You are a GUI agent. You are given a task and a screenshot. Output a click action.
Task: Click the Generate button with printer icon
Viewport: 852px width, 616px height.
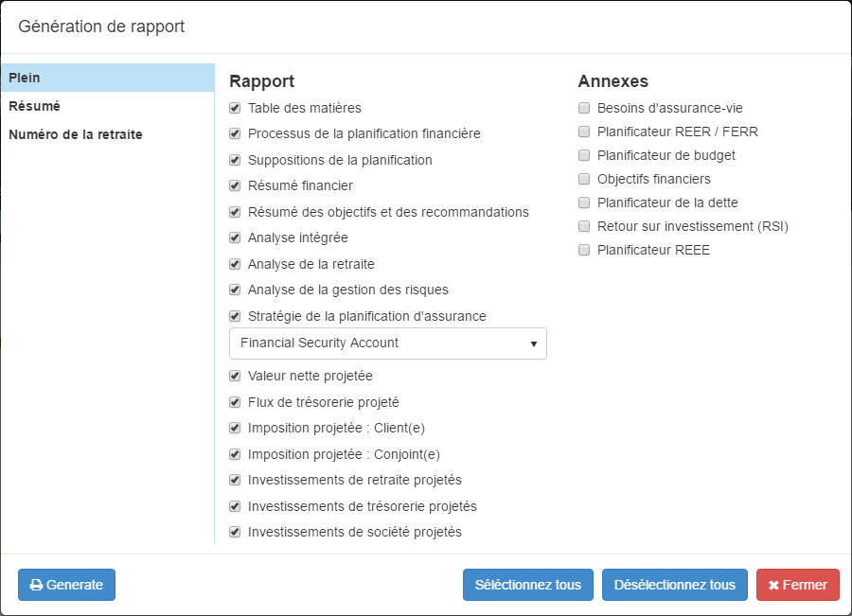(66, 585)
